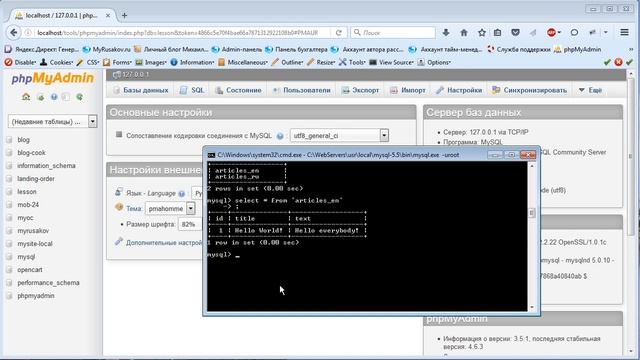
Task: Open the Размер шрифта 82% dropdown
Action: pyautogui.click(x=189, y=224)
